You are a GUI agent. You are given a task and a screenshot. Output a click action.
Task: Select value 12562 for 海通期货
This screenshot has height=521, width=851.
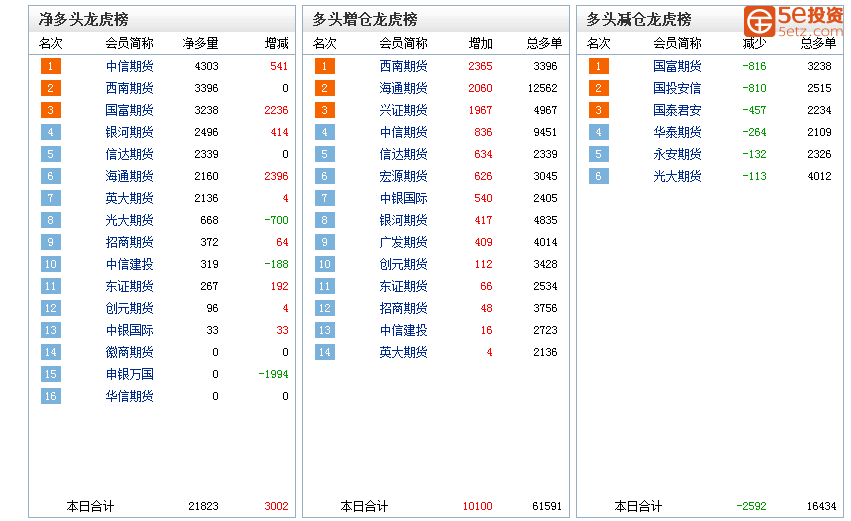pyautogui.click(x=542, y=88)
